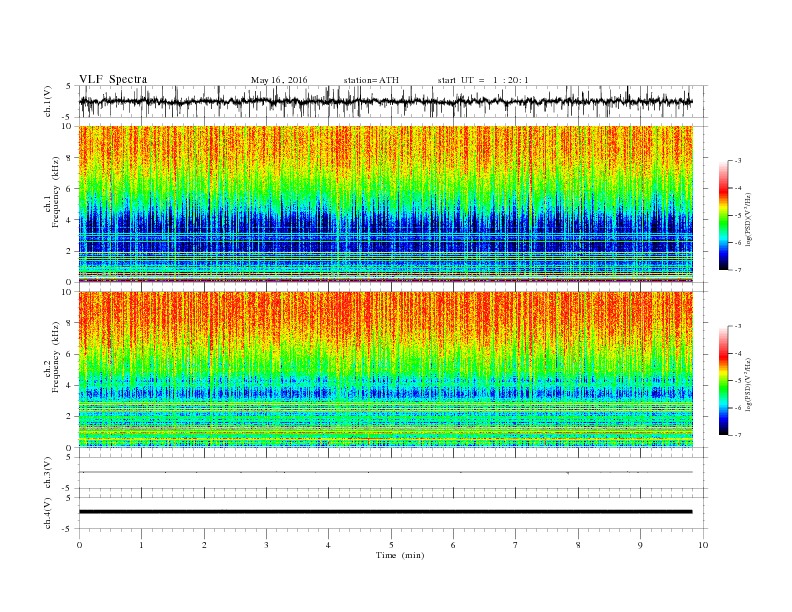Click the ch.2 spectrogram panel
The width and height of the screenshot is (792, 612).
(x=386, y=369)
